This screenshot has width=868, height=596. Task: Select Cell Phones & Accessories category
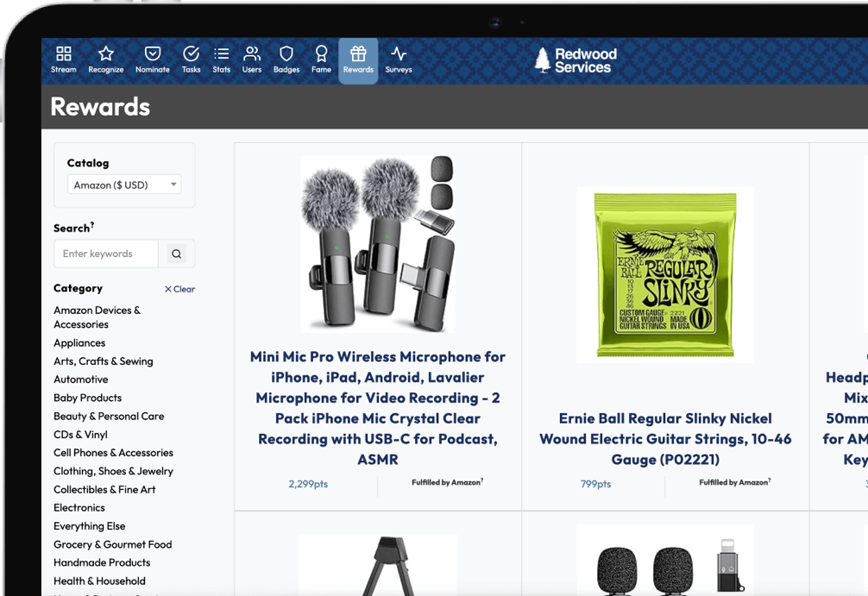(x=113, y=453)
